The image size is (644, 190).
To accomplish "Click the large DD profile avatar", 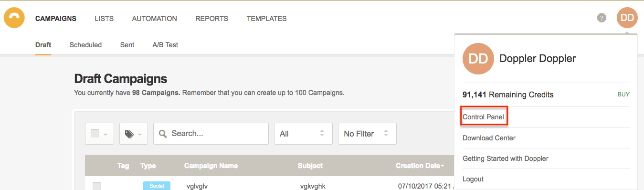I will click(478, 59).
